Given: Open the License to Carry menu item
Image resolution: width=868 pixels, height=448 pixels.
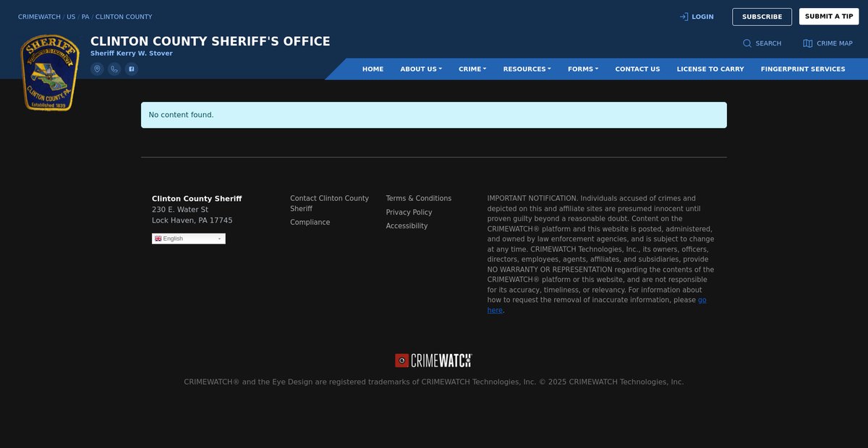Looking at the screenshot, I should pyautogui.click(x=710, y=69).
